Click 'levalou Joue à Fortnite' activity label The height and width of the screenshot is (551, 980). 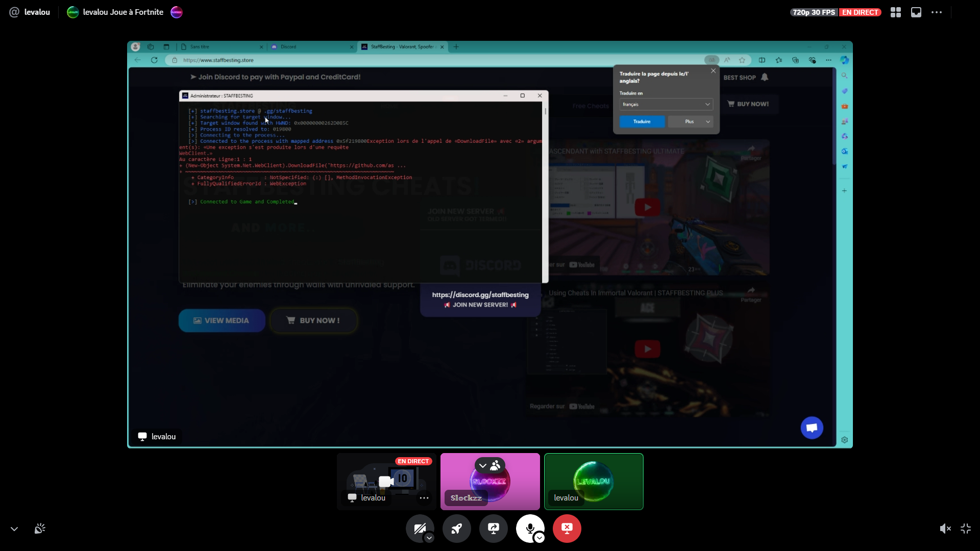[x=123, y=12]
